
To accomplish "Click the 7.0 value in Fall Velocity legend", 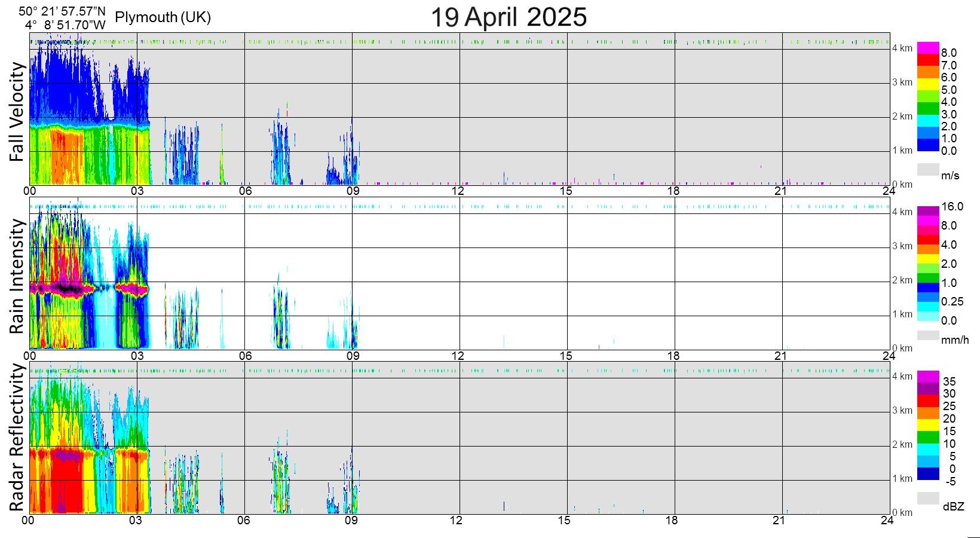I will pos(949,65).
